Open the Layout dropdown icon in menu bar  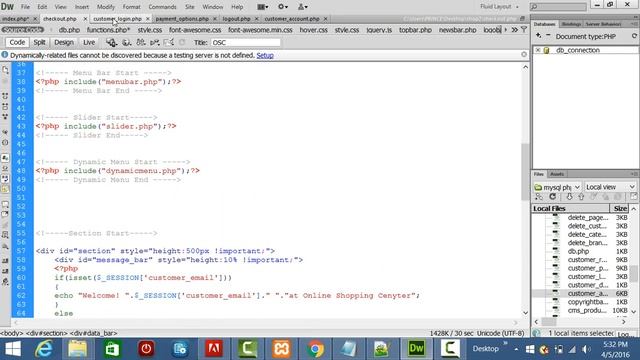click(262, 7)
